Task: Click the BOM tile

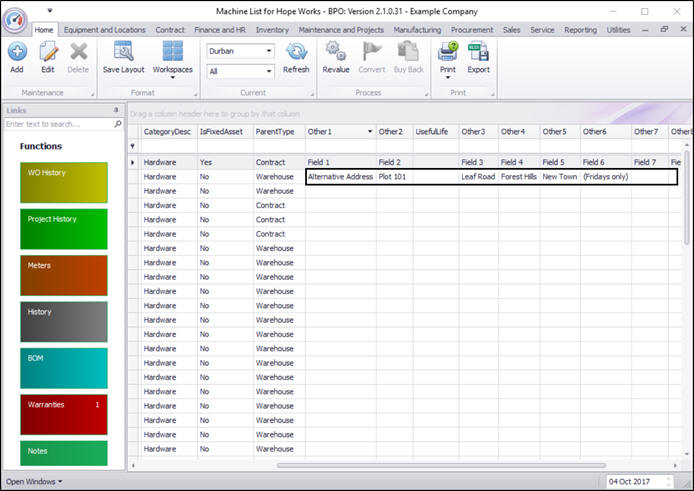Action: click(x=64, y=368)
